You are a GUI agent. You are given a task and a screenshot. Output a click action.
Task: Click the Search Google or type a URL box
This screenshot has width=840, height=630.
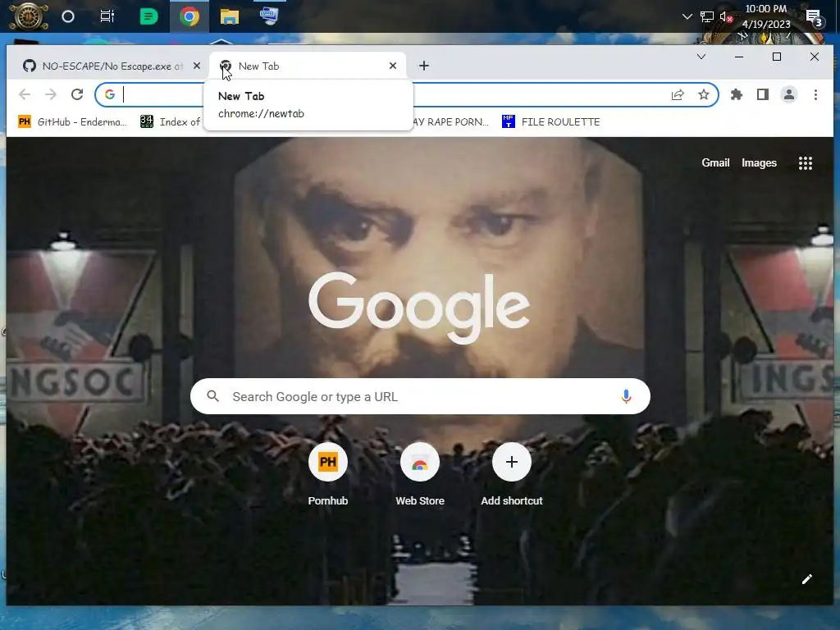[420, 396]
